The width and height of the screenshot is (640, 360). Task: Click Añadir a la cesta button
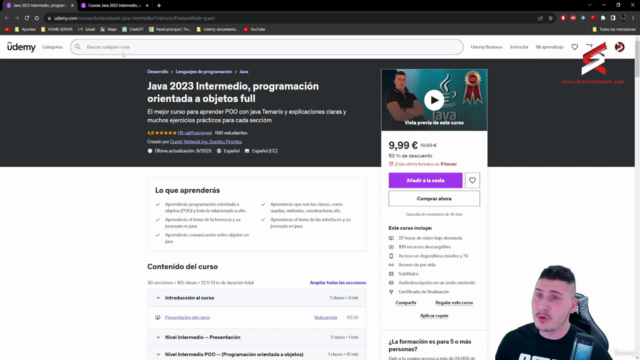425,180
